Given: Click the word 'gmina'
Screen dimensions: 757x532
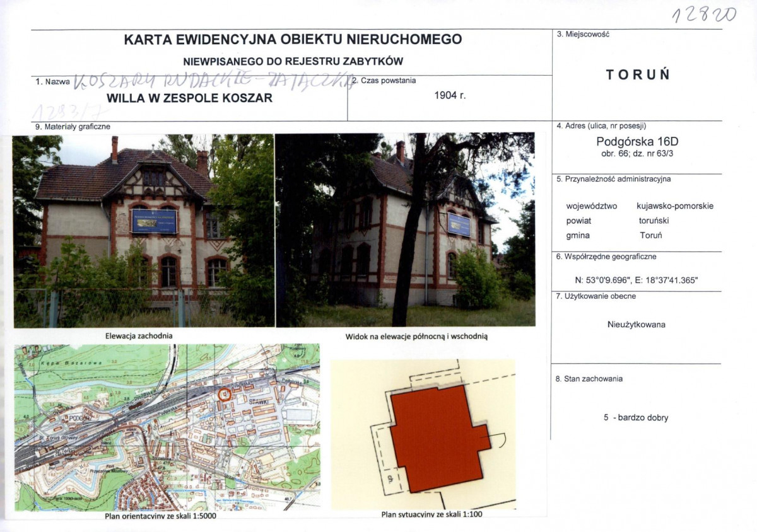Looking at the screenshot, I should 578,236.
